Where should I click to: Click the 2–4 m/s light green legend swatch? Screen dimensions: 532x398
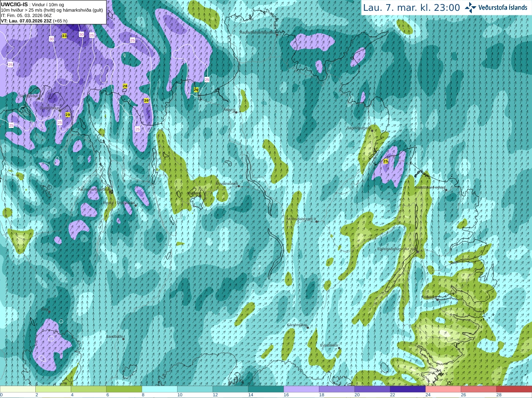pos(53,389)
